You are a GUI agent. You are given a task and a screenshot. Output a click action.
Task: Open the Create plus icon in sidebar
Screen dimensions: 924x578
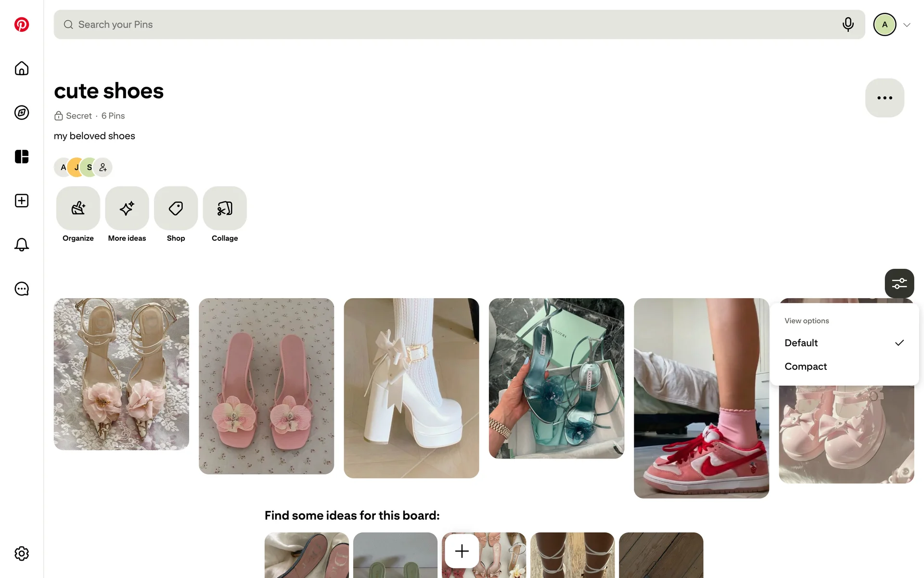[x=22, y=201]
